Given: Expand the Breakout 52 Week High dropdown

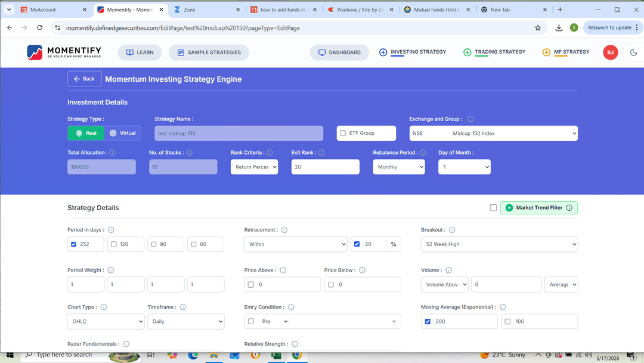Looking at the screenshot, I should click(499, 244).
